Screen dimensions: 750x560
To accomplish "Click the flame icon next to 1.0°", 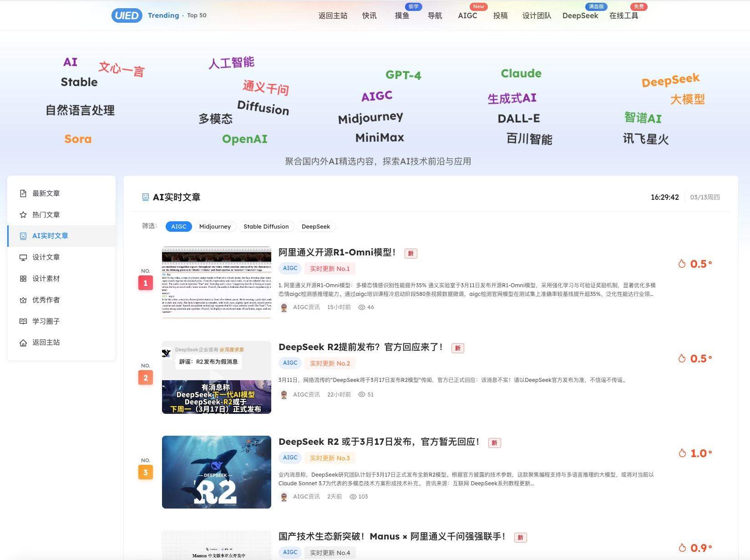I will coord(682,453).
